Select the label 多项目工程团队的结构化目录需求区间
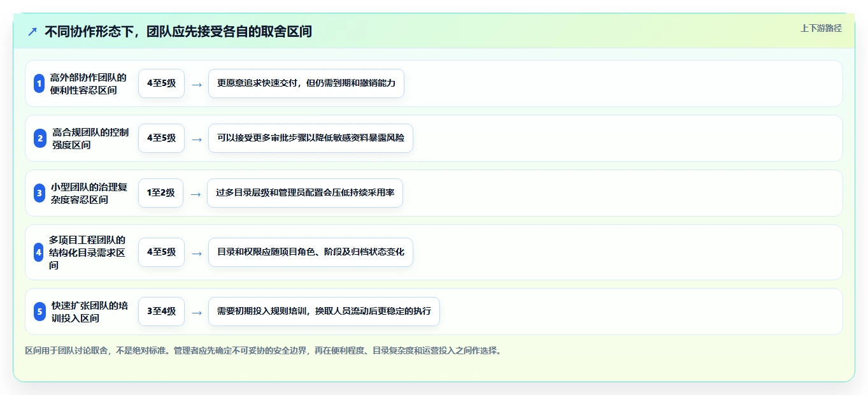Image resolution: width=868 pixels, height=395 pixels. point(87,252)
